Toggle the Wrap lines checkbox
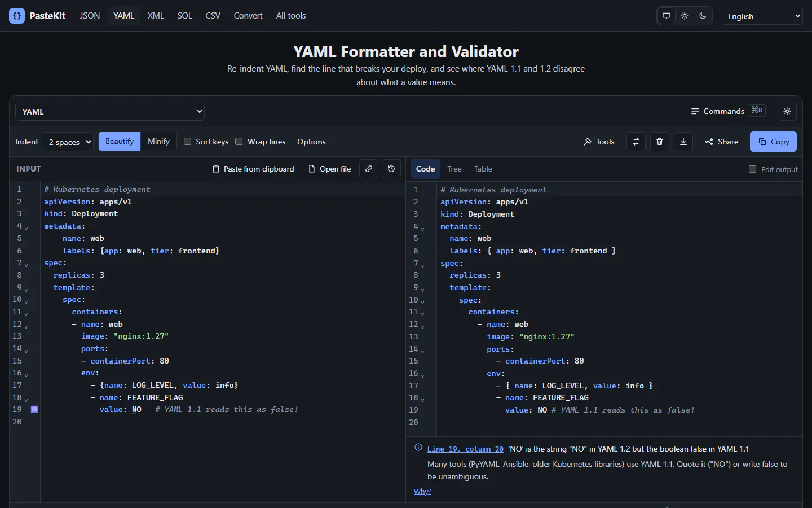This screenshot has height=508, width=812. click(239, 142)
